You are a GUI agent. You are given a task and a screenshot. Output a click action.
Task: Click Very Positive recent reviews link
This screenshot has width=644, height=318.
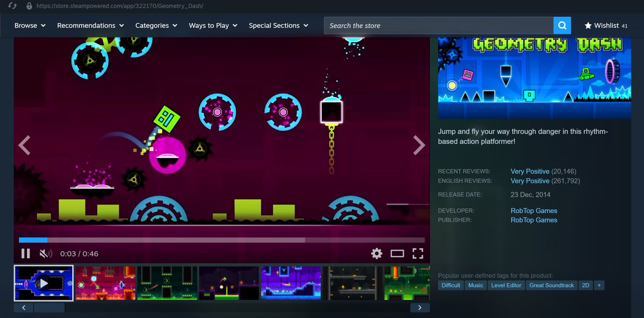pyautogui.click(x=530, y=171)
